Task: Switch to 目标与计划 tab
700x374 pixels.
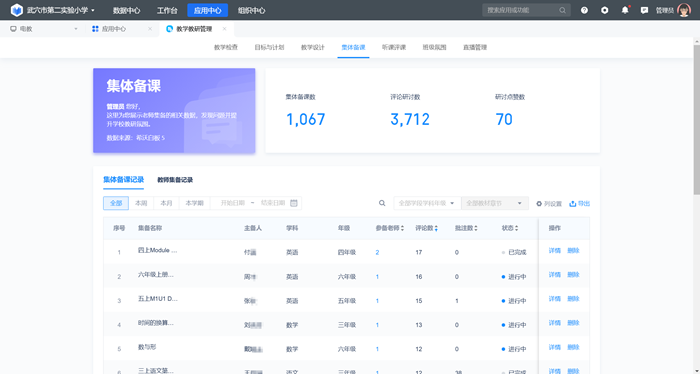Action: 269,47
